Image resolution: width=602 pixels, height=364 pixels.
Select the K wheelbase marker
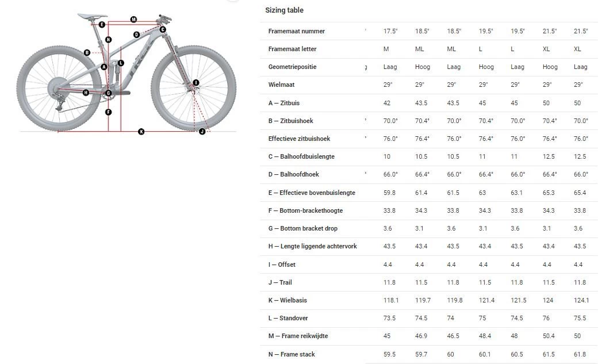click(x=141, y=132)
